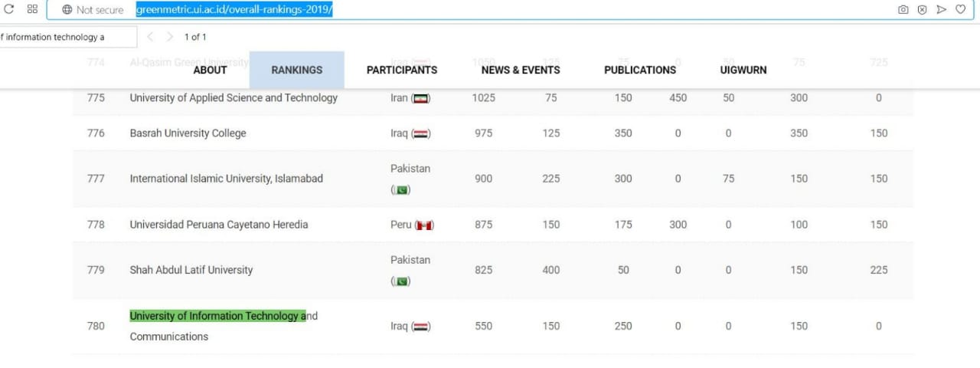This screenshot has width=980, height=368.
Task: Click the send page arrow icon
Action: tap(941, 10)
